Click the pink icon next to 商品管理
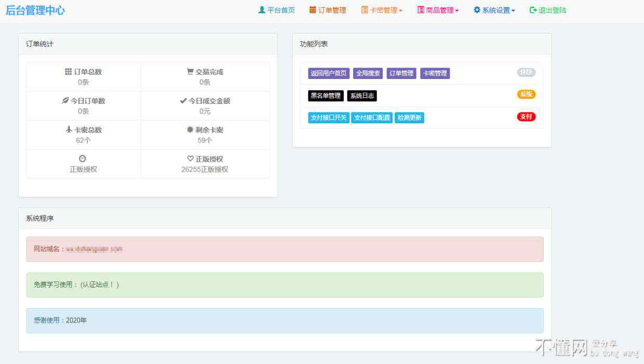The height and width of the screenshot is (364, 644). (x=421, y=10)
